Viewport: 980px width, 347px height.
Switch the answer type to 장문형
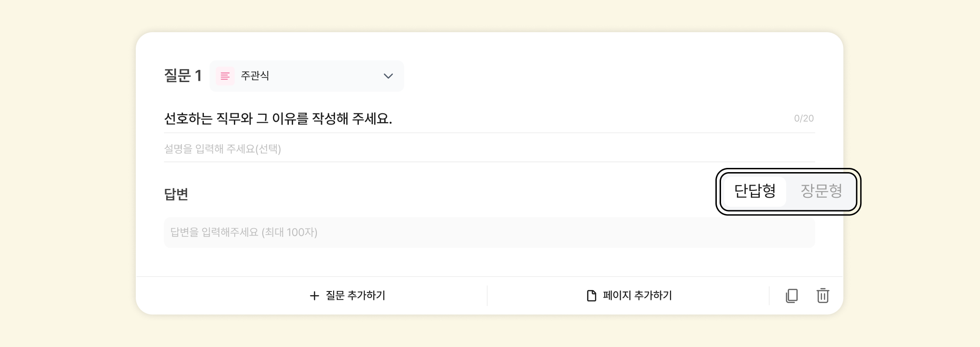(821, 191)
